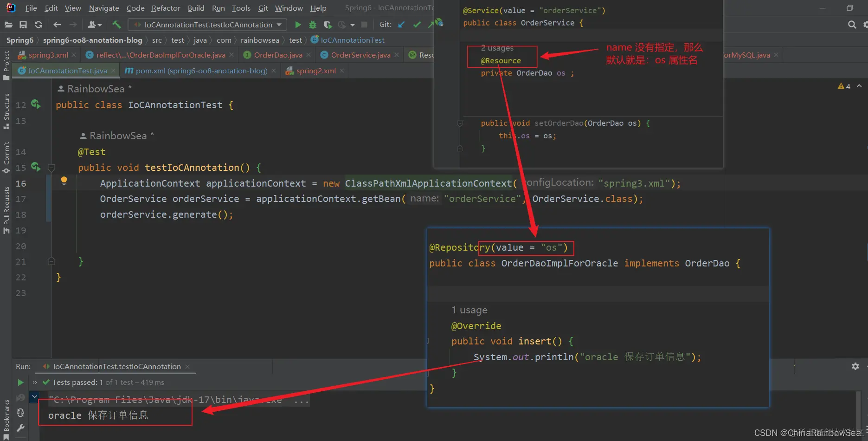Run the configuration with green play icon
Viewport: 868px width, 441px height.
click(x=298, y=25)
